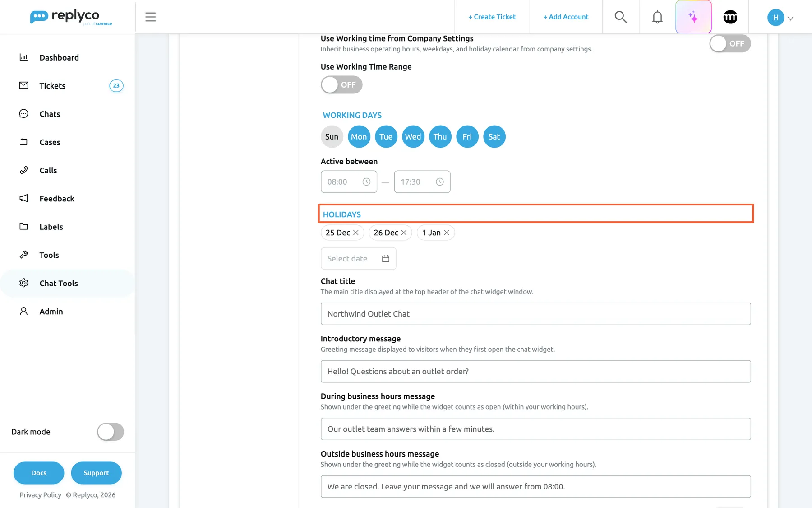Open Chats in the sidebar
The height and width of the screenshot is (508, 812).
(68, 114)
